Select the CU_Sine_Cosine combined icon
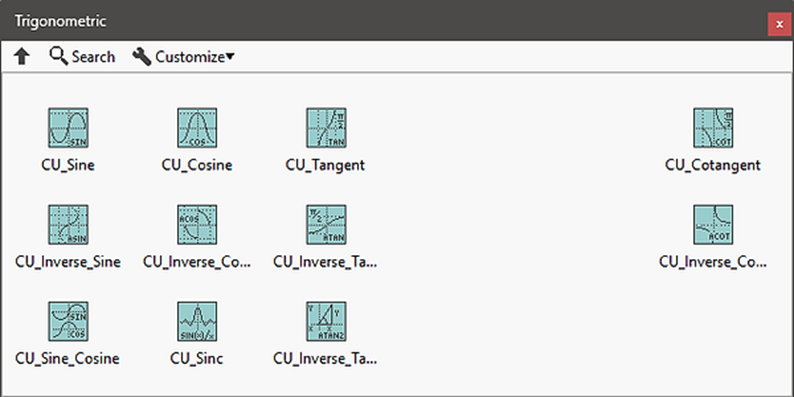The height and width of the screenshot is (397, 794). click(68, 321)
